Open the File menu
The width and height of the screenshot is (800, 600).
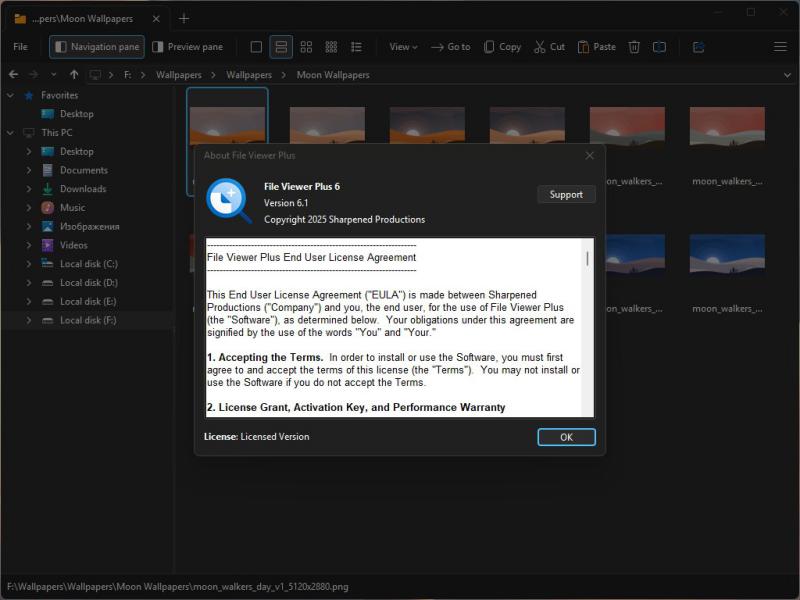click(x=20, y=47)
